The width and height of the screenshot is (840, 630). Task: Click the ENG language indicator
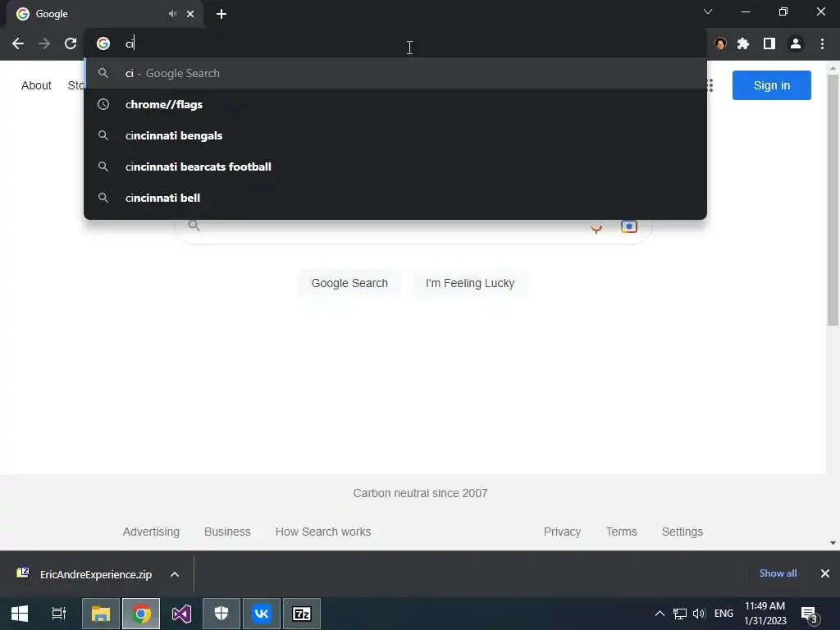724,614
